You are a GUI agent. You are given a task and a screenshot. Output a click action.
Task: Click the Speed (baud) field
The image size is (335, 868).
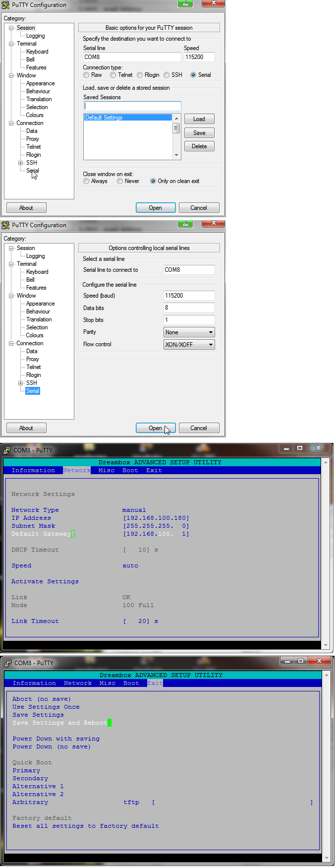pyautogui.click(x=189, y=296)
